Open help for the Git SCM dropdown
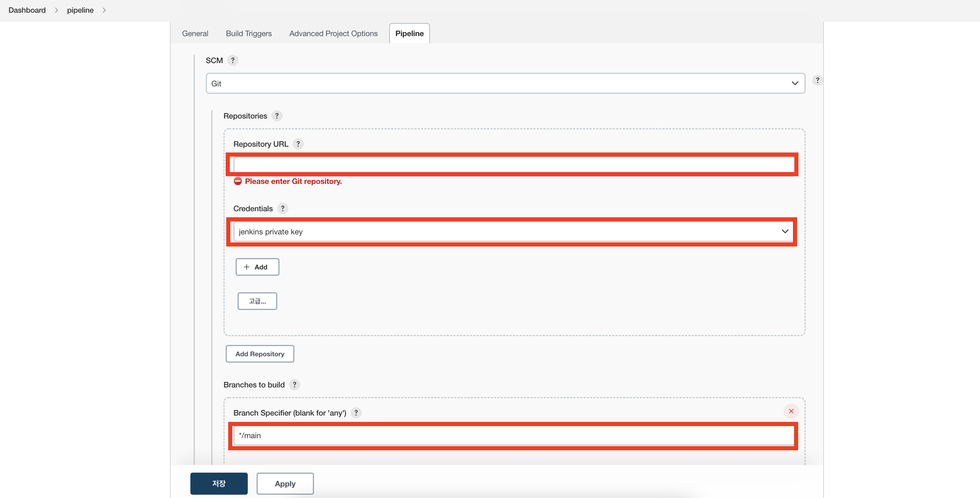Viewport: 980px width, 498px height. [817, 80]
